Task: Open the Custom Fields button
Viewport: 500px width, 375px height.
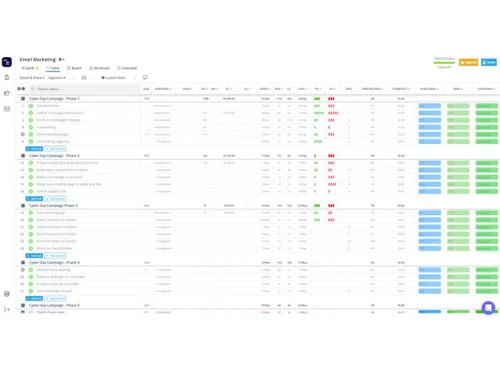Action: click(x=113, y=78)
